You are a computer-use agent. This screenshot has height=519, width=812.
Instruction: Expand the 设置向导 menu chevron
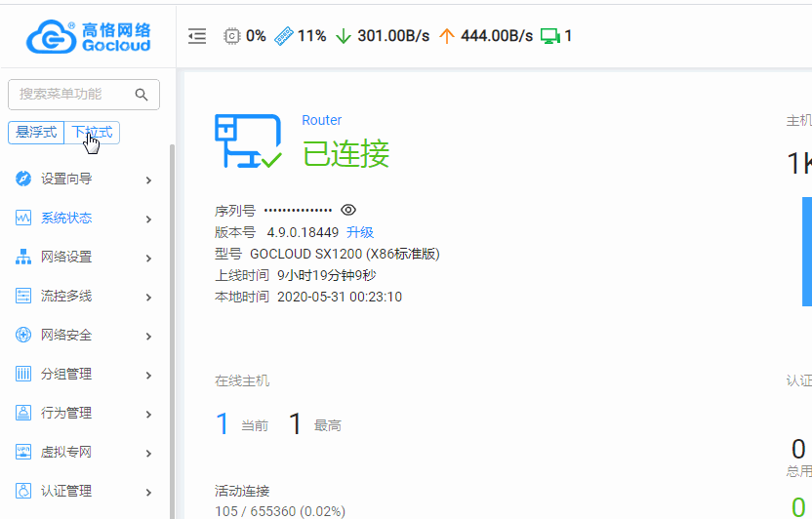click(148, 180)
